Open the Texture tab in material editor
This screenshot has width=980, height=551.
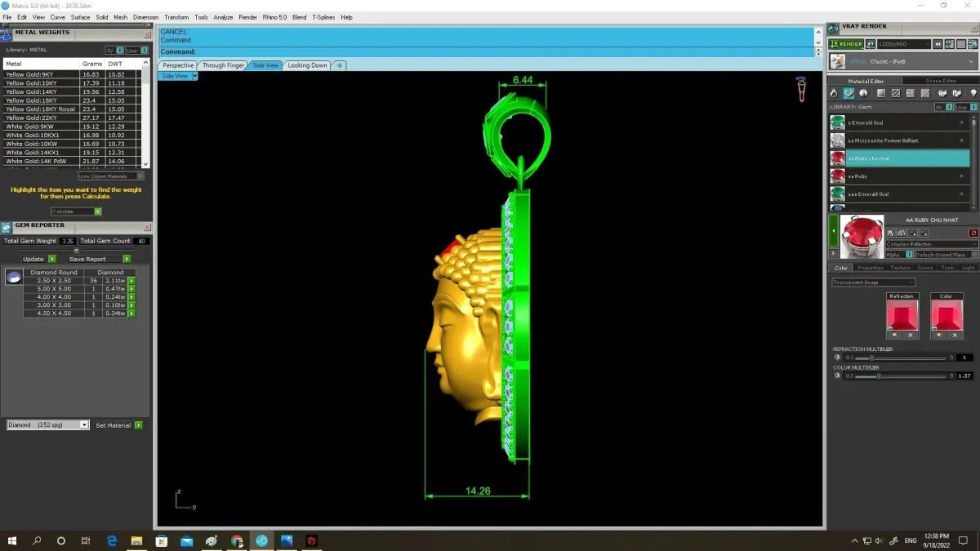click(900, 268)
